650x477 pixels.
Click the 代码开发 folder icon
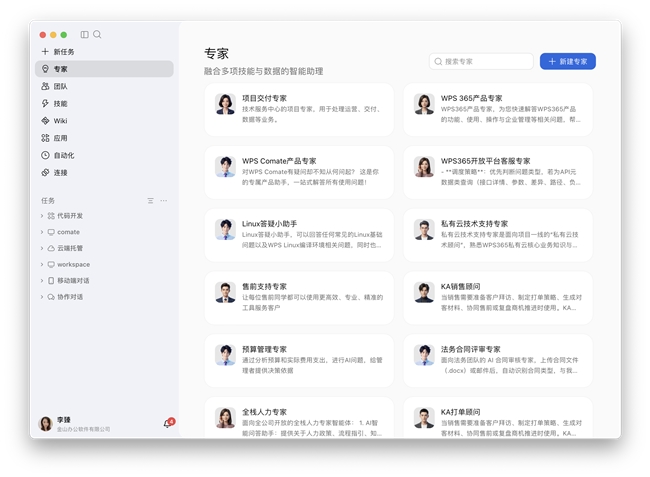[x=51, y=216]
